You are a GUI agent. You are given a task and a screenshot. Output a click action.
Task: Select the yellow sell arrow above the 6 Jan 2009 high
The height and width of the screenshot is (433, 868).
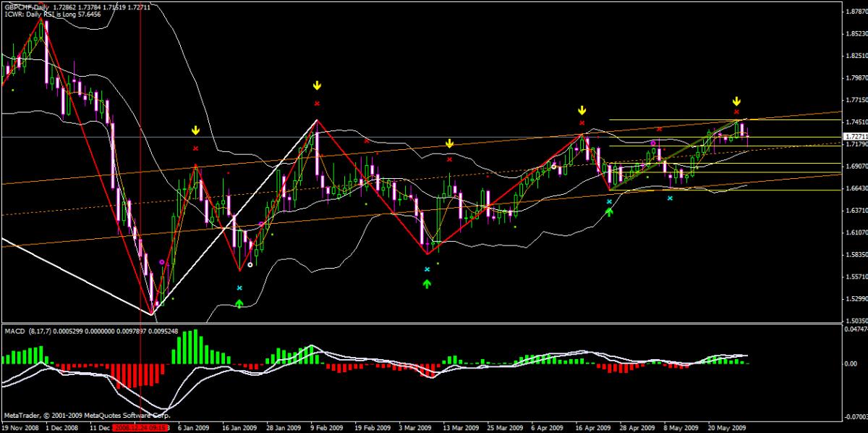tap(195, 131)
